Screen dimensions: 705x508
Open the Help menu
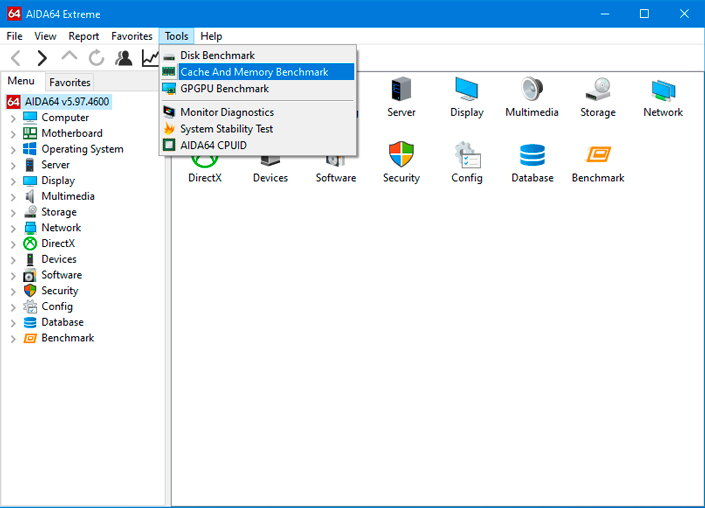coord(211,36)
